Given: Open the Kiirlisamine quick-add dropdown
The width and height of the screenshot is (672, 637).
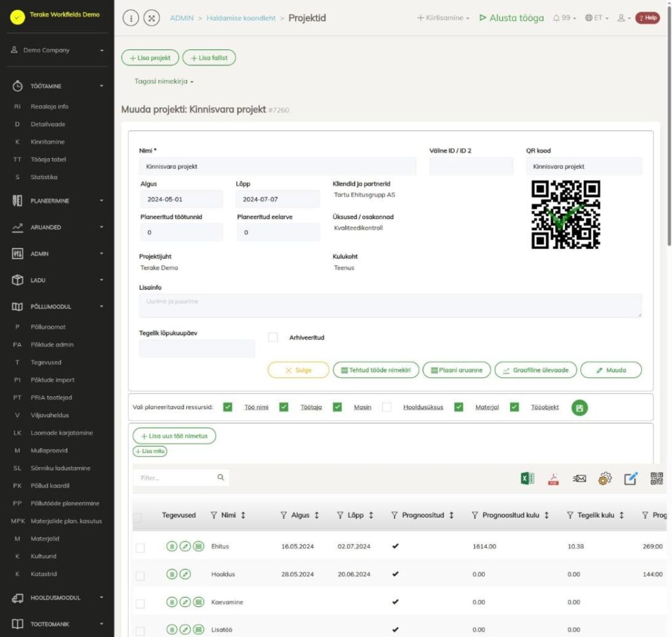Looking at the screenshot, I should click(x=443, y=18).
